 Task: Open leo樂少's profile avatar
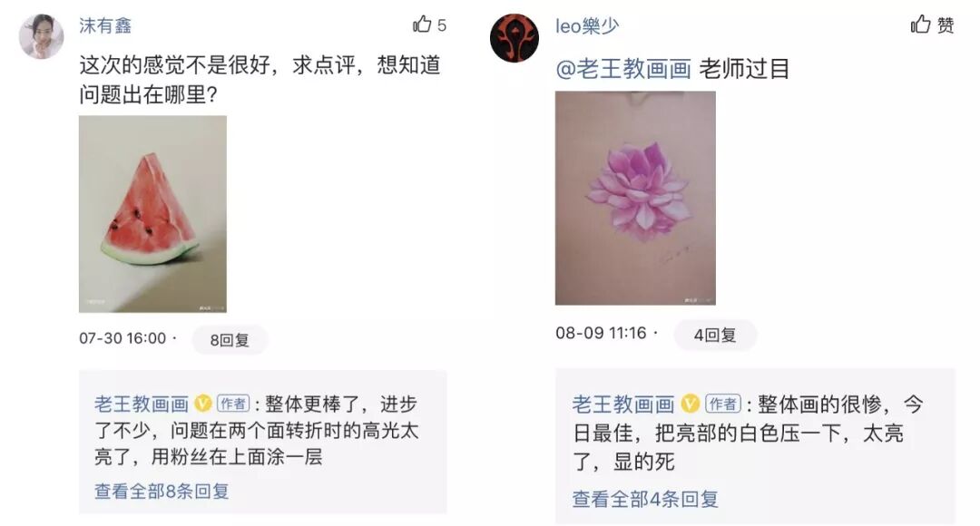click(514, 38)
